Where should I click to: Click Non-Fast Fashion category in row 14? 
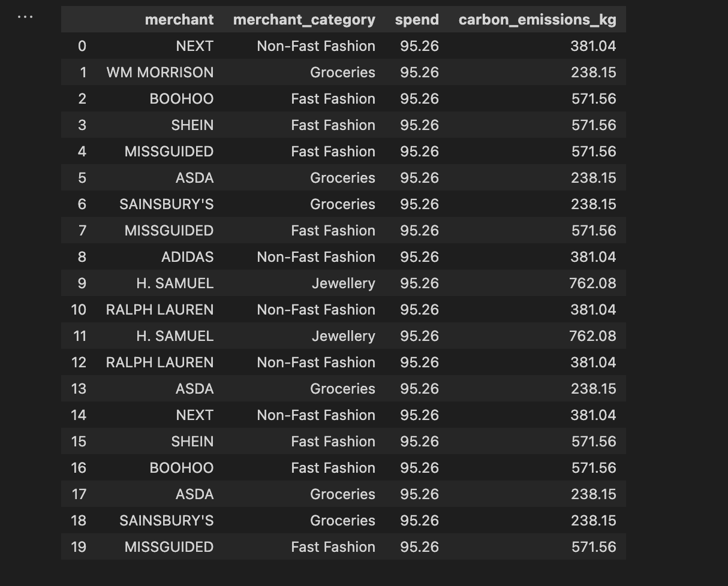pyautogui.click(x=316, y=415)
